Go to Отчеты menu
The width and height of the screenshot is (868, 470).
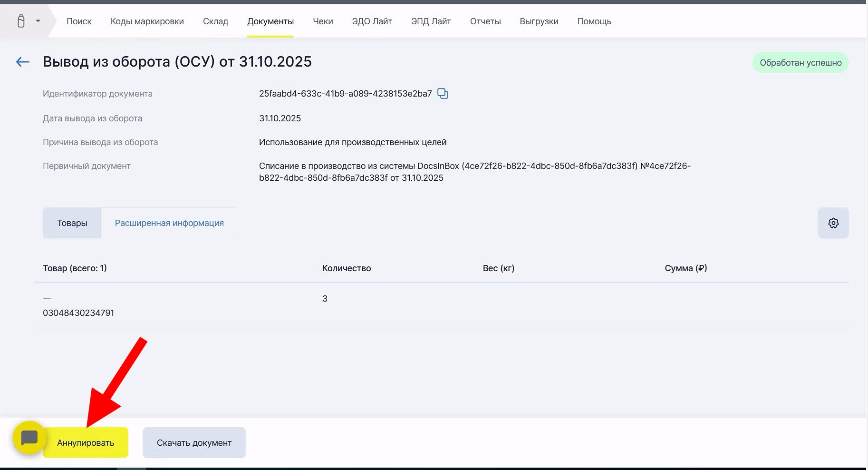click(485, 21)
